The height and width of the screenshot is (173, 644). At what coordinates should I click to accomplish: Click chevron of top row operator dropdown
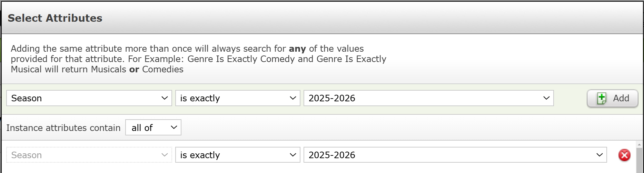(x=293, y=98)
